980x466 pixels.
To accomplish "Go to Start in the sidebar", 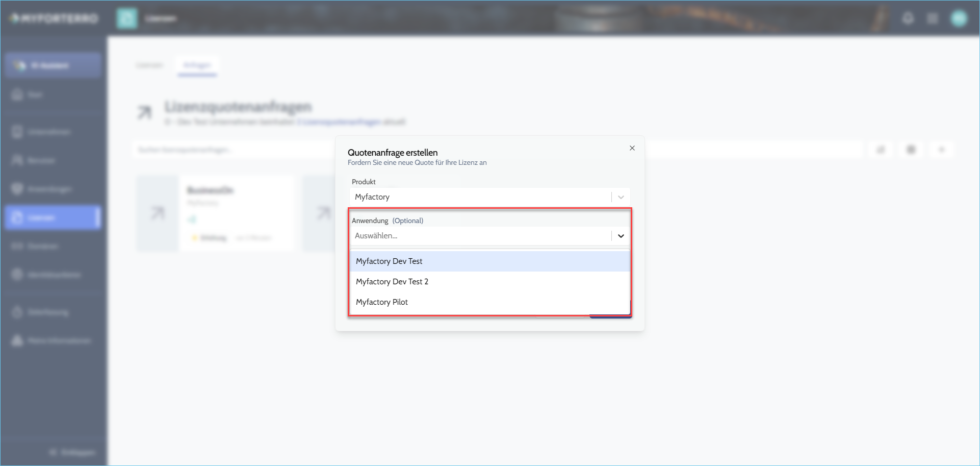I will pos(53,94).
